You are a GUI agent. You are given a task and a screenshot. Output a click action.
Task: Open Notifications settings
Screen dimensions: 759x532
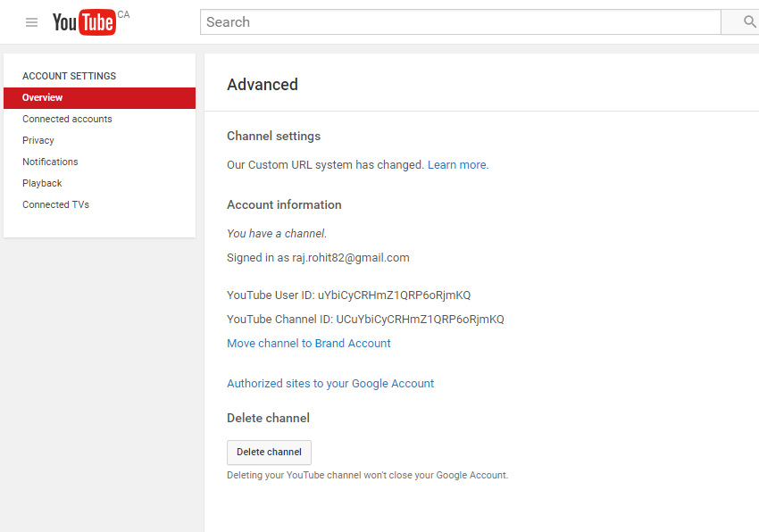(x=50, y=162)
